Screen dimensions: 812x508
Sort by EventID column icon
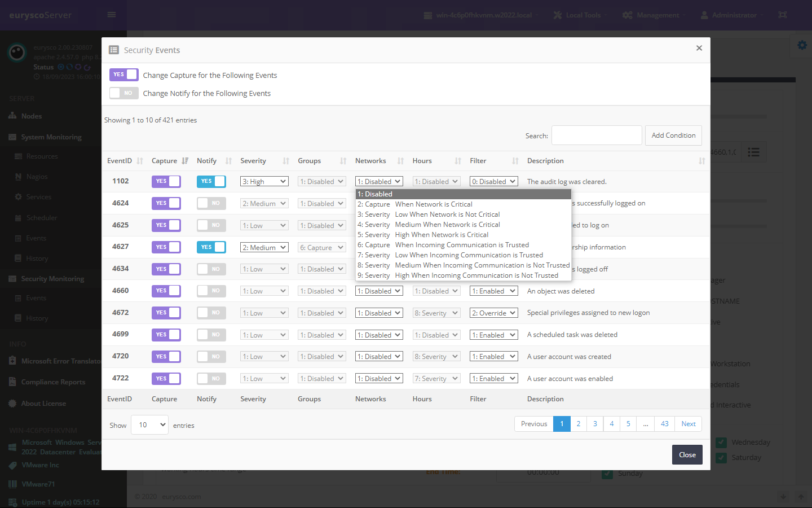tap(140, 161)
